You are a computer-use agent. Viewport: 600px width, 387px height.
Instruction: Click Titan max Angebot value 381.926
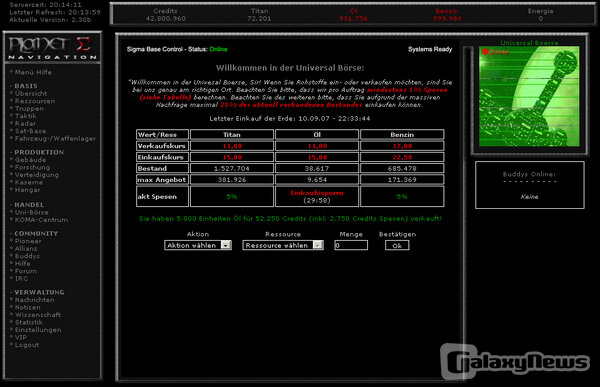(x=232, y=180)
